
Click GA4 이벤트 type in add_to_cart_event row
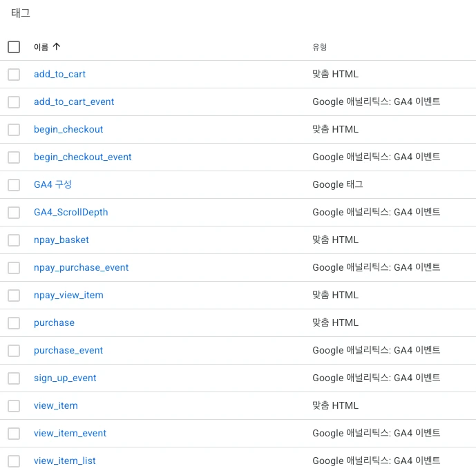[x=376, y=102]
